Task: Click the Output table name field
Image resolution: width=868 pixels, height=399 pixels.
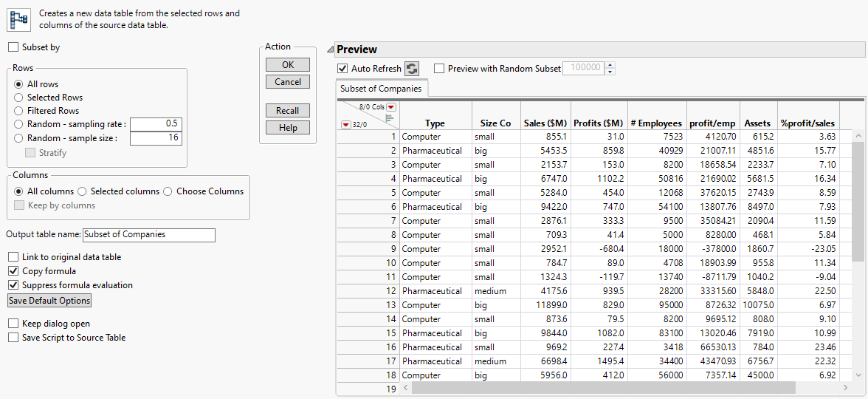Action: click(148, 235)
